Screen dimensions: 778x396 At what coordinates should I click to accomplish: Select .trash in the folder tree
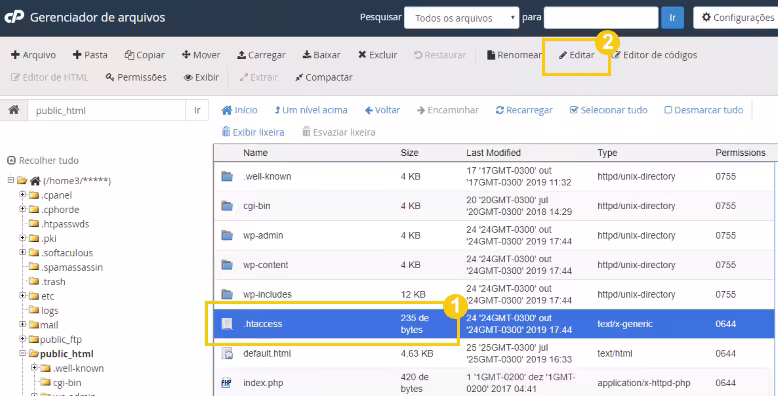pos(53,282)
